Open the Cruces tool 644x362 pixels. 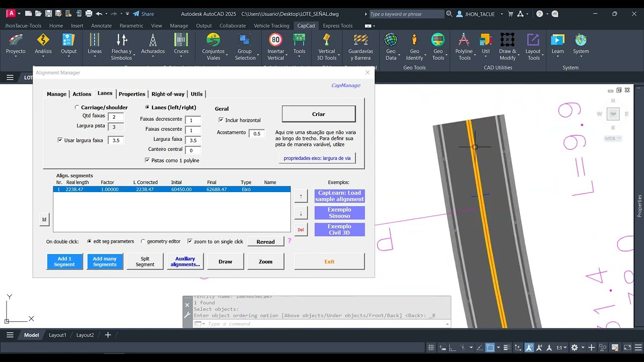point(181,44)
